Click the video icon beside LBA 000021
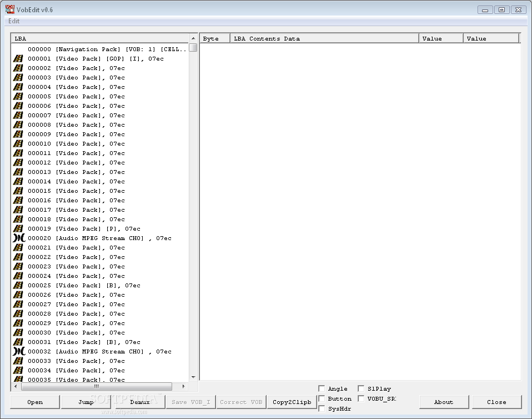532x419 pixels. [x=18, y=247]
